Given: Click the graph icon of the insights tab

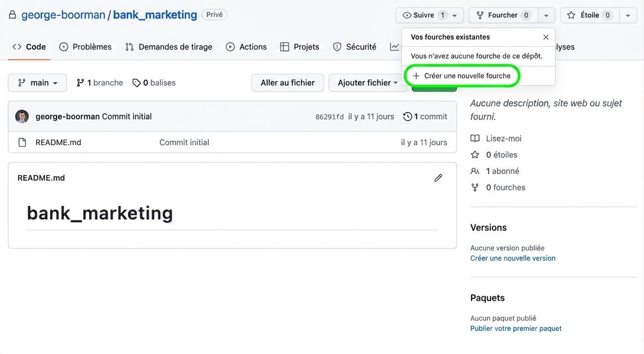Looking at the screenshot, I should tap(394, 47).
